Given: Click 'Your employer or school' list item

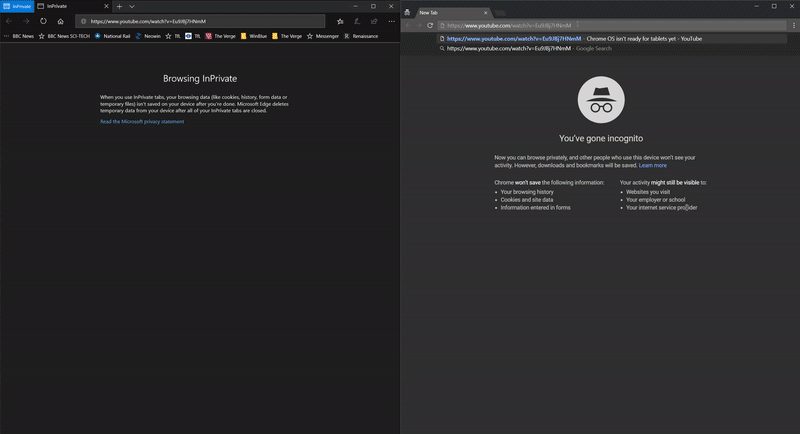Looking at the screenshot, I should (x=656, y=200).
